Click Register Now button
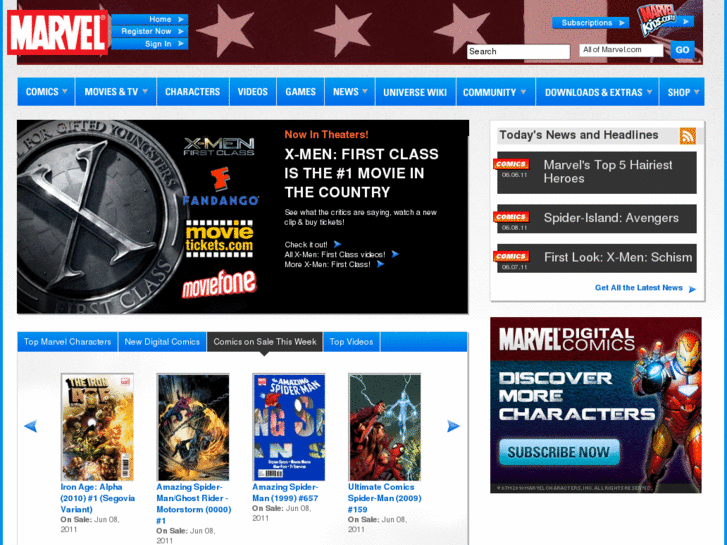Image resolution: width=727 pixels, height=545 pixels. pyautogui.click(x=150, y=32)
